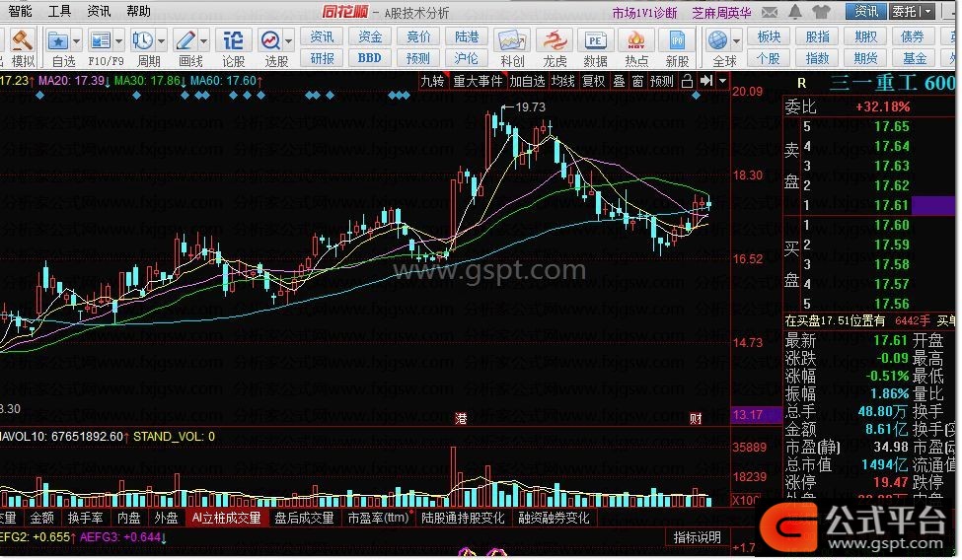Image resolution: width=962 pixels, height=560 pixels.
Task: Open the 科创 board icon
Action: 512,41
